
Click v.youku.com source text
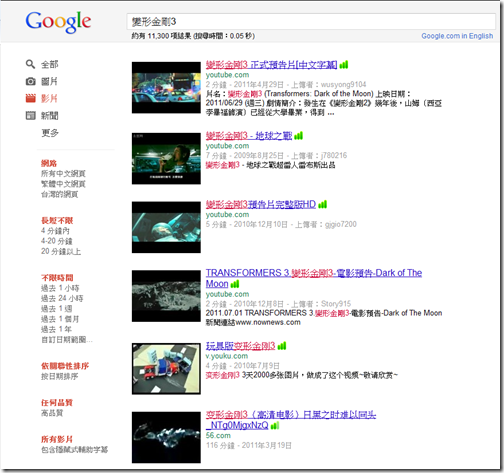click(227, 356)
